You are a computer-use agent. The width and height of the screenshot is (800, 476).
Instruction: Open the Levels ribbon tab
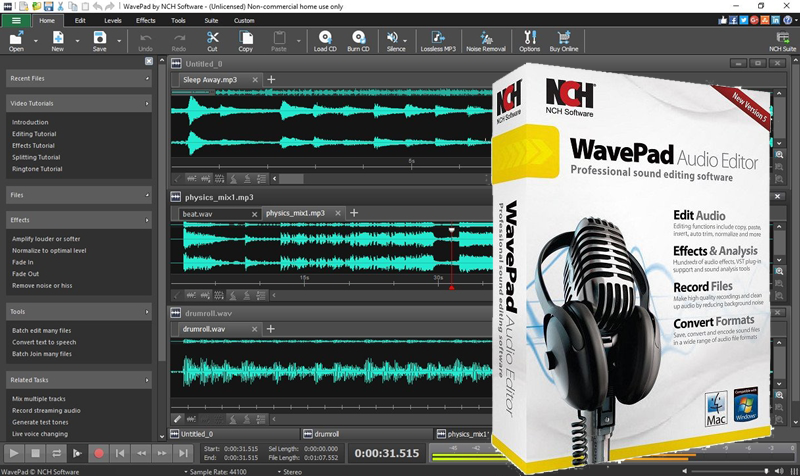(113, 20)
